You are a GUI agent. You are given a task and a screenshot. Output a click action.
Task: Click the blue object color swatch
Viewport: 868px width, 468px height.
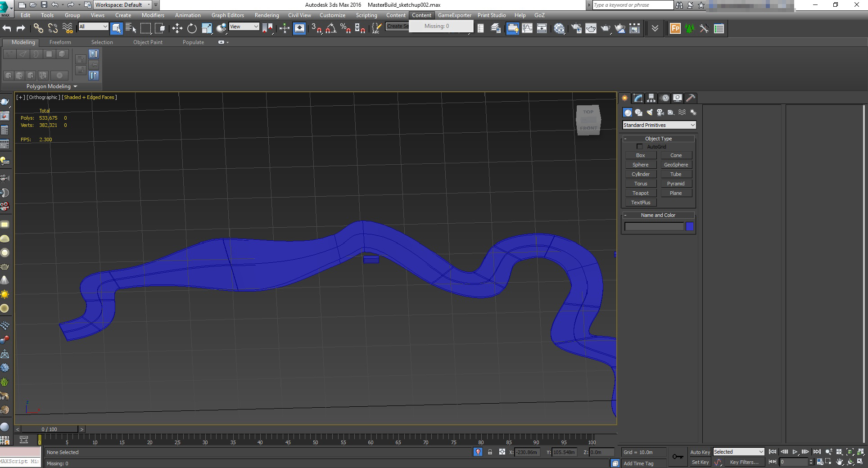689,226
